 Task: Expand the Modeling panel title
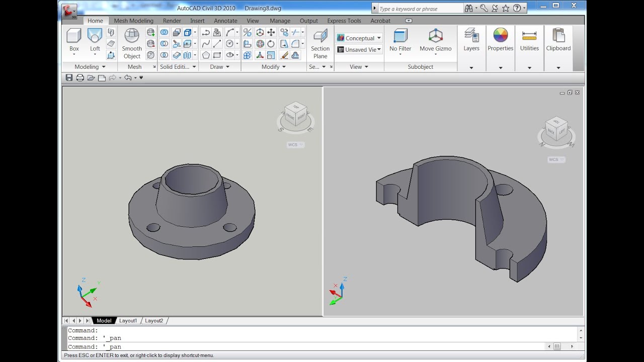(90, 66)
